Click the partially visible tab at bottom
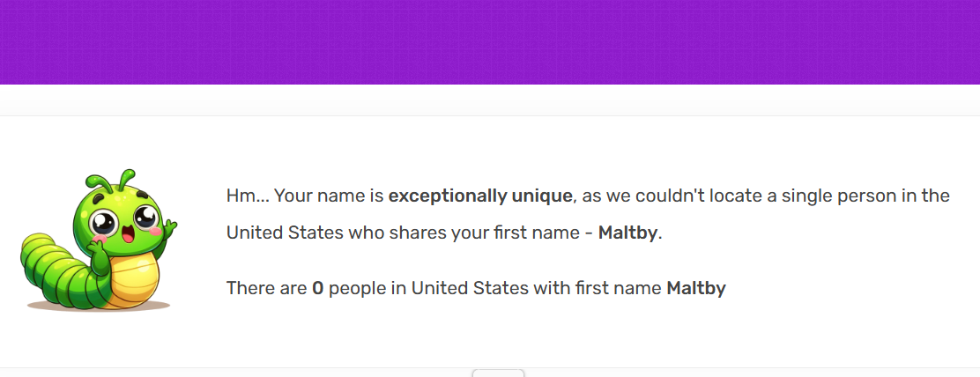 click(x=498, y=373)
